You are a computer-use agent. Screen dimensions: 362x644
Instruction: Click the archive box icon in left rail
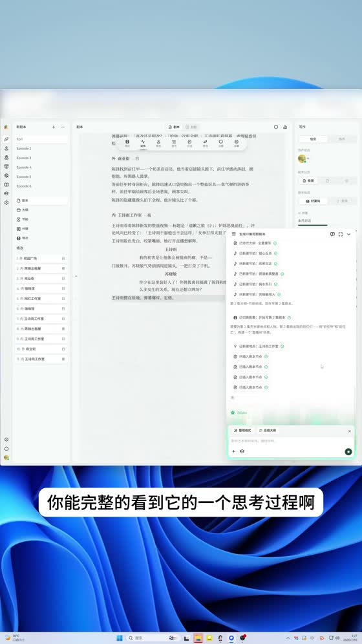click(x=6, y=166)
